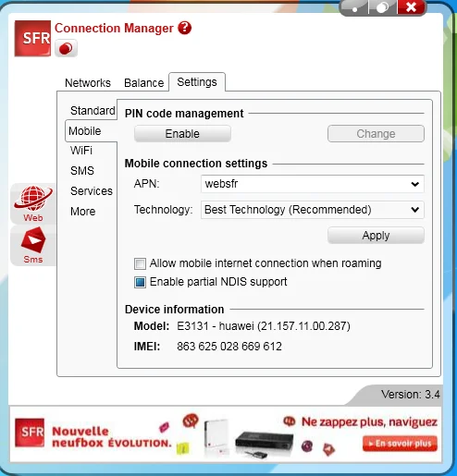Open the SMS settings section

coord(82,170)
